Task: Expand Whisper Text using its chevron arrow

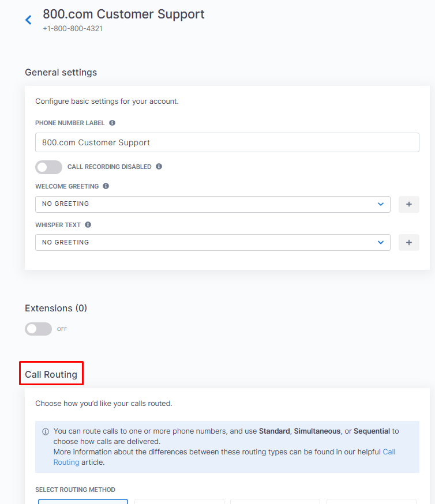Action: point(381,242)
